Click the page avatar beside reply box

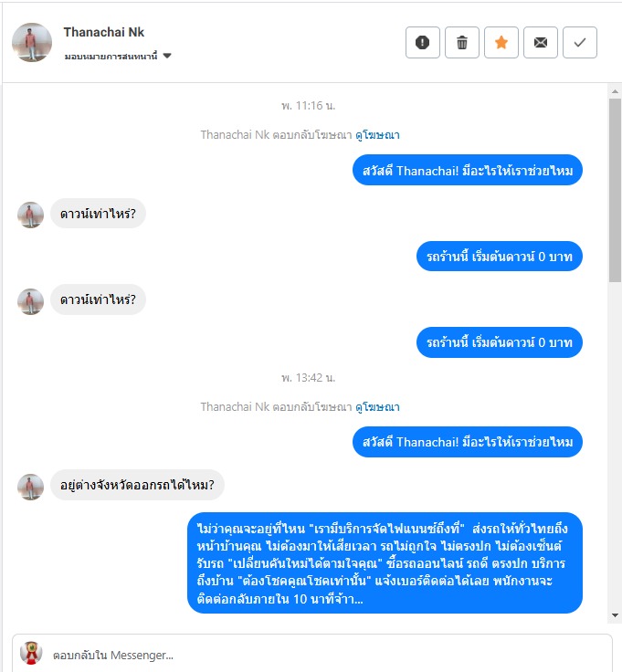(31, 653)
